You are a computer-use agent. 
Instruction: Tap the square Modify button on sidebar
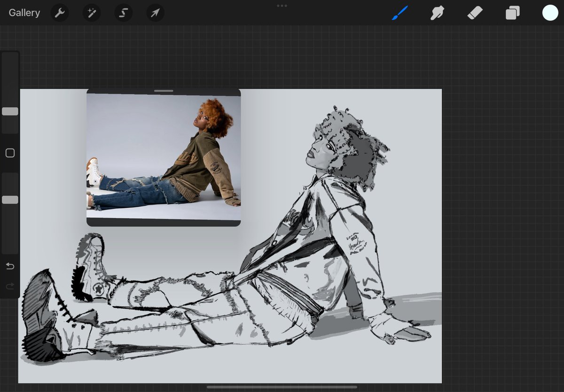(x=10, y=153)
